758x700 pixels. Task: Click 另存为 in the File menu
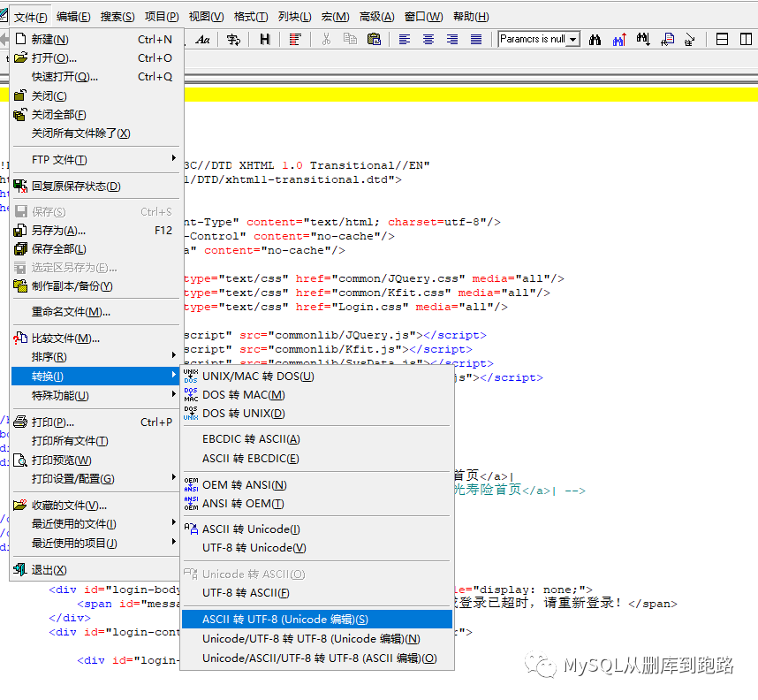(58, 231)
